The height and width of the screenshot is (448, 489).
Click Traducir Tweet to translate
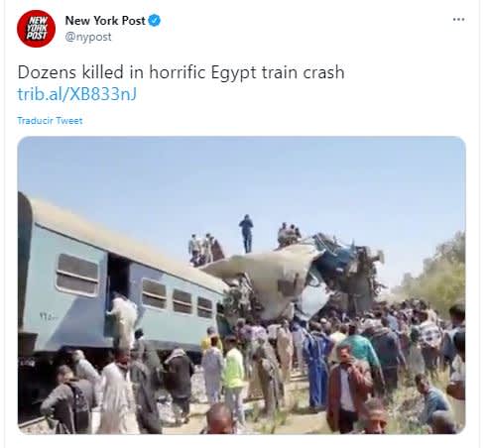50,121
